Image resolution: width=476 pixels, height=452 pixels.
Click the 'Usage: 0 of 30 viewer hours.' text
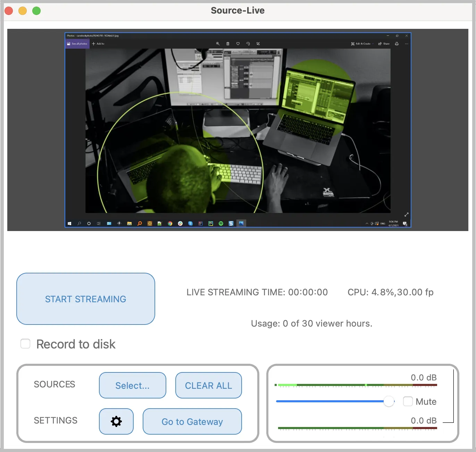(x=312, y=323)
